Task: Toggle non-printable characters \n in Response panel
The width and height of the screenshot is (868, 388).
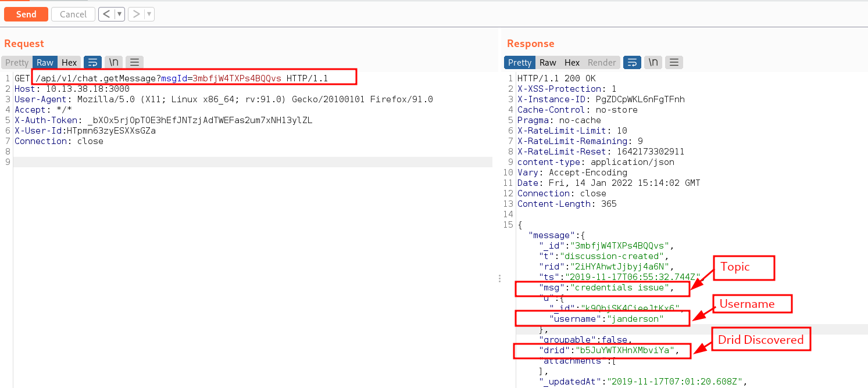Action: click(x=654, y=62)
